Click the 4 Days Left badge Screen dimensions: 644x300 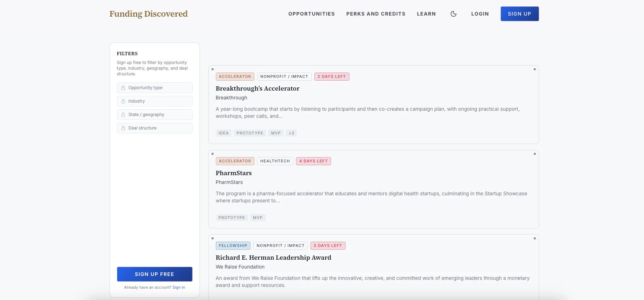(313, 161)
